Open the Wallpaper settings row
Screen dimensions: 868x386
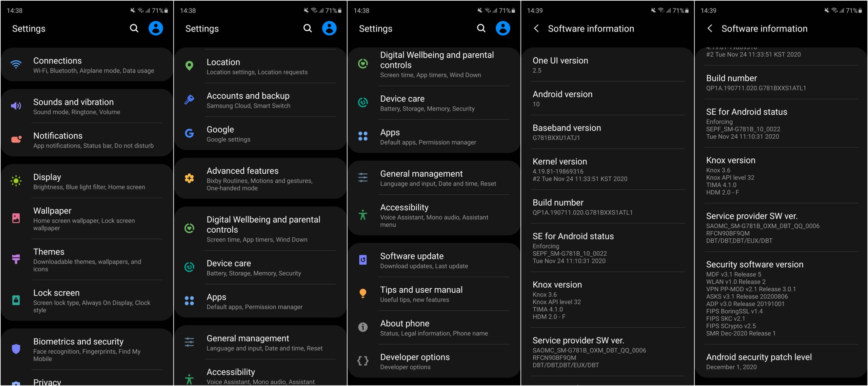coord(87,218)
